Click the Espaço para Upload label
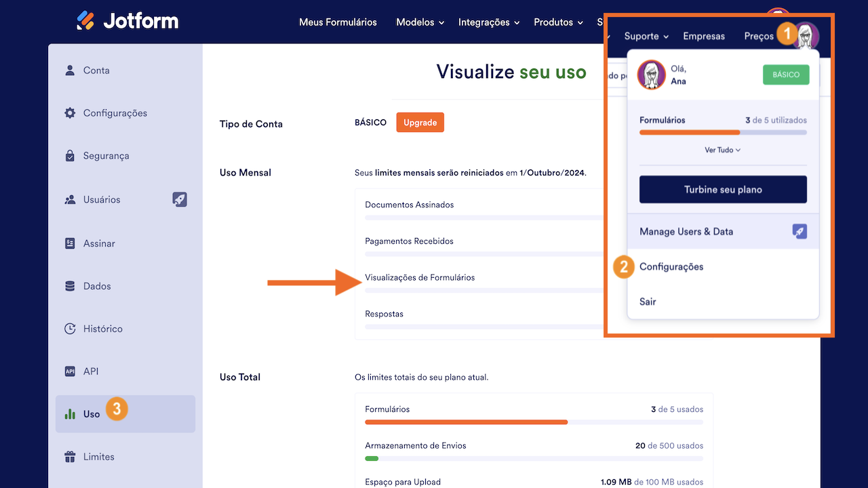The width and height of the screenshot is (868, 488). tap(403, 483)
